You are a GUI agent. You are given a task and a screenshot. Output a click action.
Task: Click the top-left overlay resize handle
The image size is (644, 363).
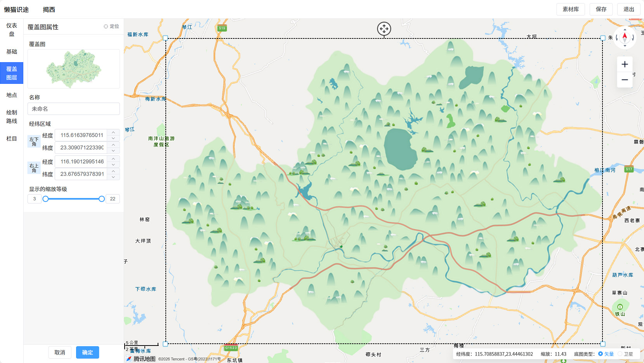coord(165,38)
